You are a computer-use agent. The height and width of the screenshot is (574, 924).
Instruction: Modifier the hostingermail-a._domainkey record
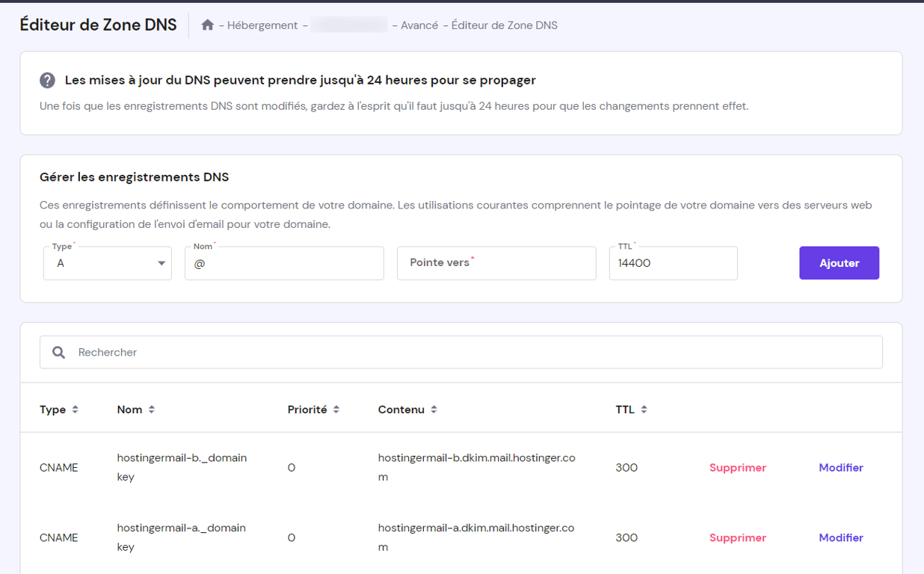tap(840, 537)
